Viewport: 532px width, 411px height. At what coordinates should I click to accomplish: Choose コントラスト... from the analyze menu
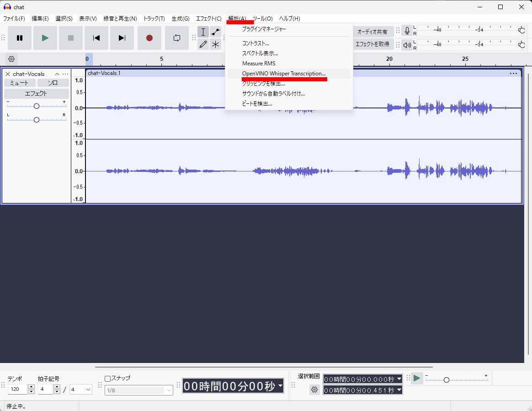click(x=289, y=43)
